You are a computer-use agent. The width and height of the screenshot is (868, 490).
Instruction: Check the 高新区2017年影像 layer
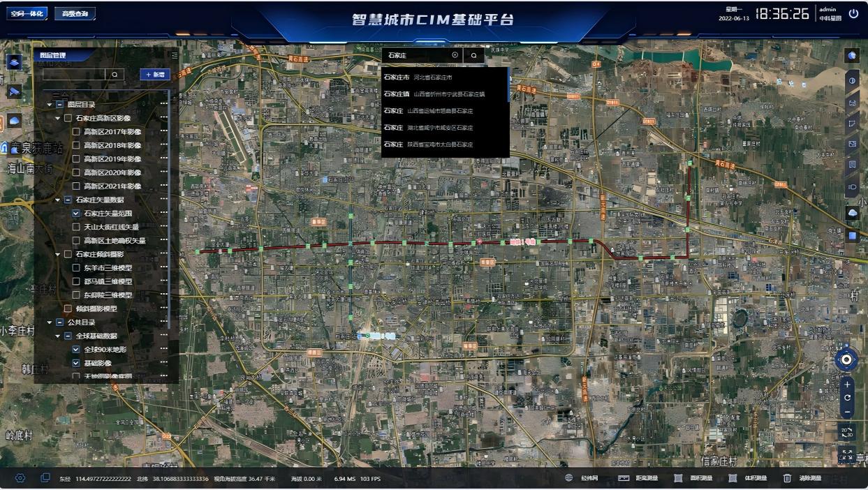tap(77, 131)
